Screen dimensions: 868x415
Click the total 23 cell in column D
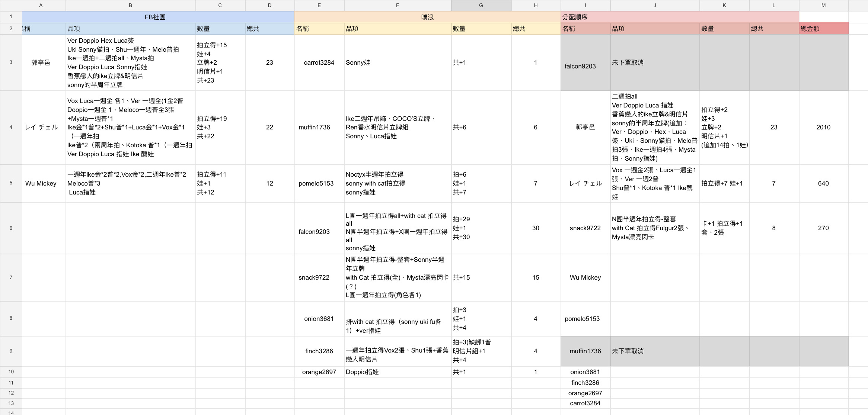[270, 62]
